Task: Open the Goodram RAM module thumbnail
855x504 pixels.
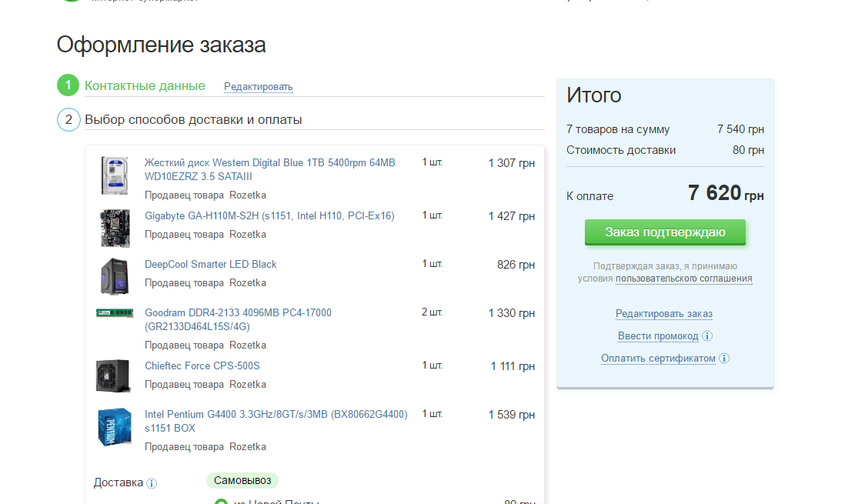Action: click(x=115, y=313)
